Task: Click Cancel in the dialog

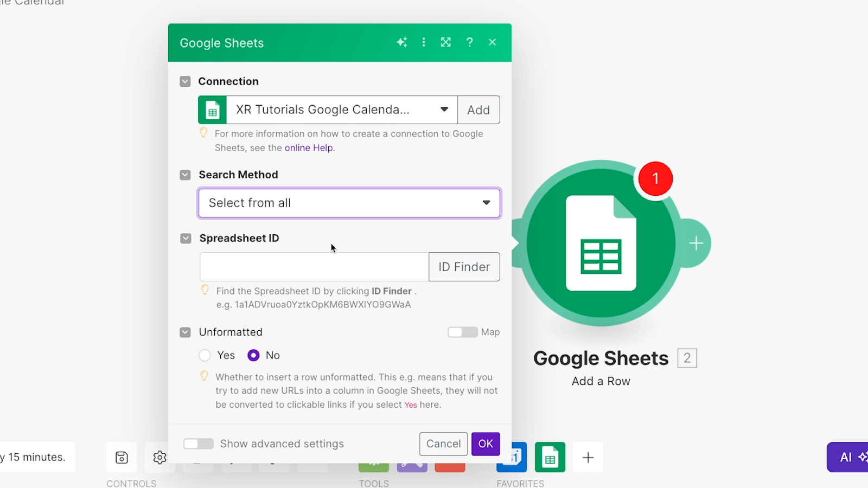Action: click(x=444, y=444)
